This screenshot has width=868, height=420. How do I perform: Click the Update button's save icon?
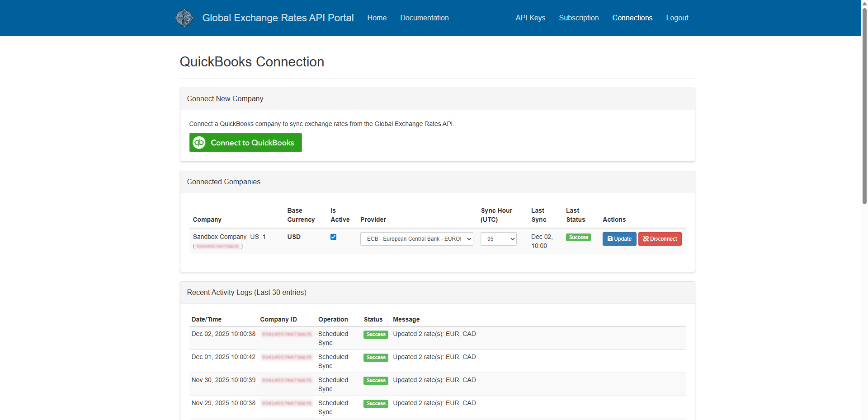point(610,239)
